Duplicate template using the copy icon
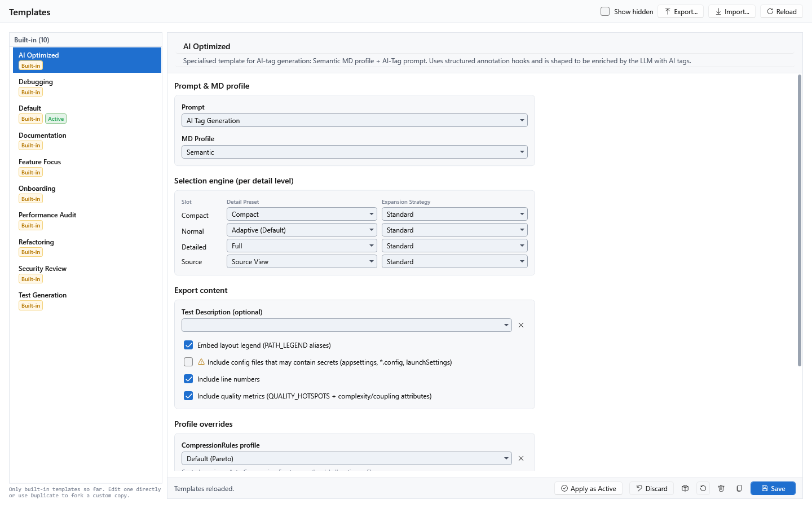Screen dimensions: 812x508 739,488
